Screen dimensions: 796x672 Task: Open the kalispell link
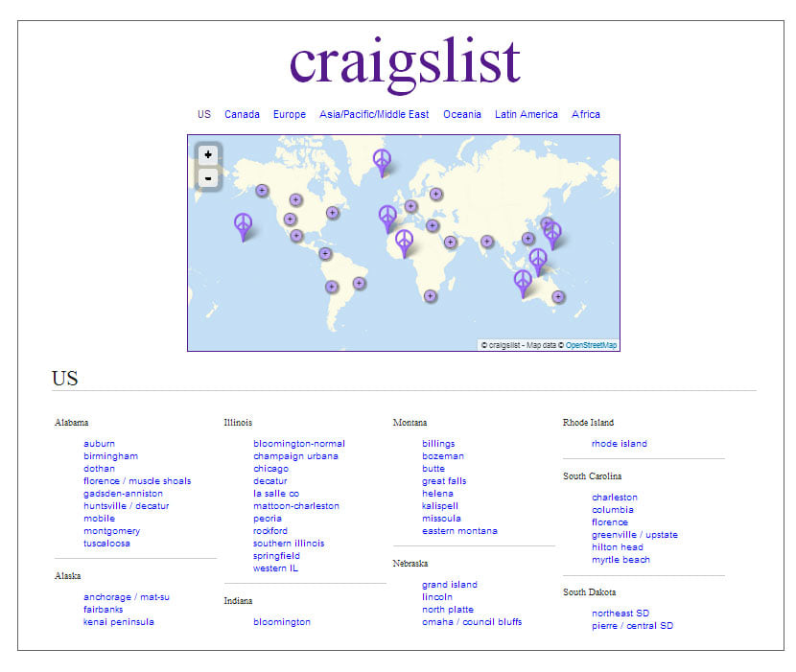pos(440,505)
